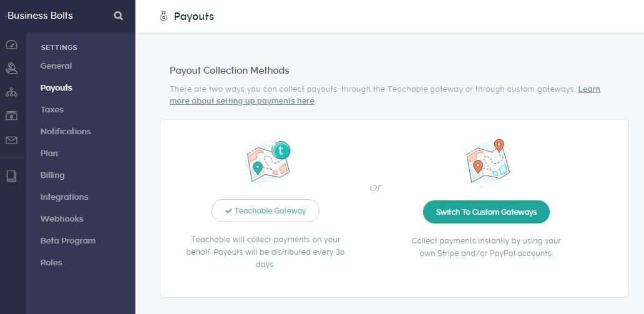
Task: Open the emails envelope icon in sidebar
Action: (x=11, y=140)
